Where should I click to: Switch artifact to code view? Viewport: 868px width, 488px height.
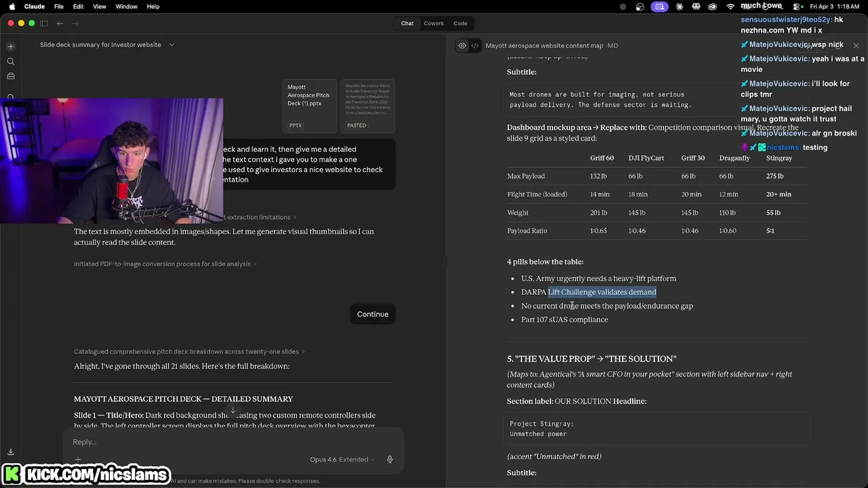[x=475, y=45]
